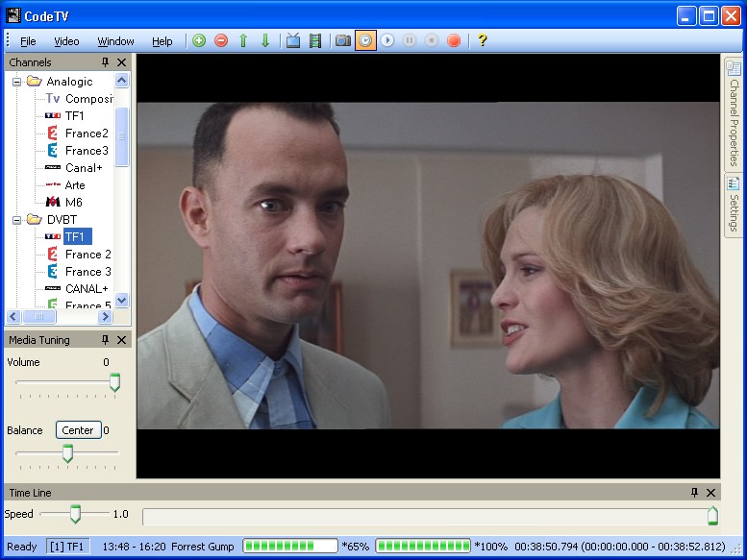
Task: Select the highlighted TF1 under DVBT
Action: 77,236
